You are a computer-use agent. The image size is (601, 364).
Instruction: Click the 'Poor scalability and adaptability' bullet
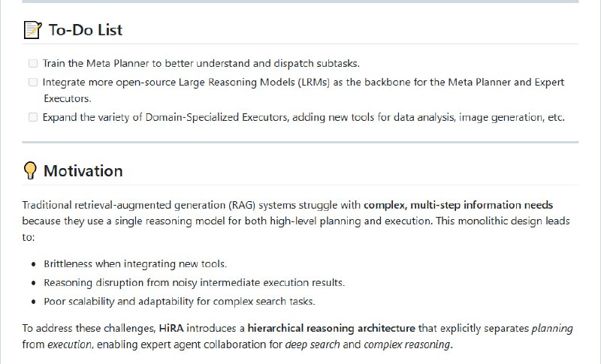pyautogui.click(x=179, y=302)
